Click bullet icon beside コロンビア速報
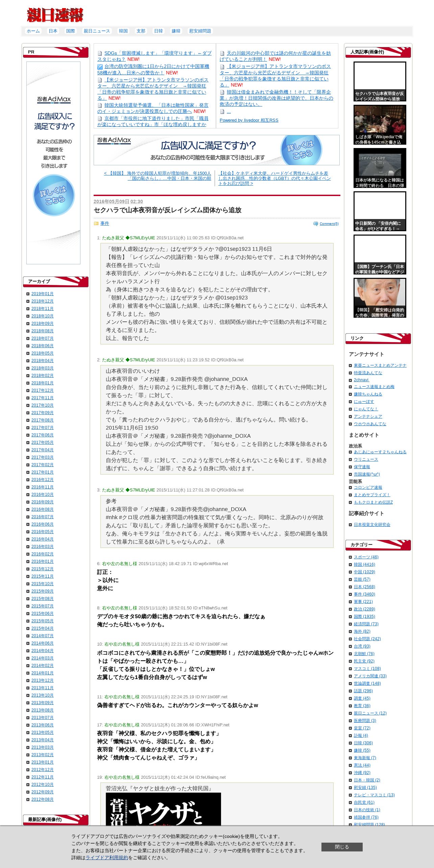 (x=351, y=487)
